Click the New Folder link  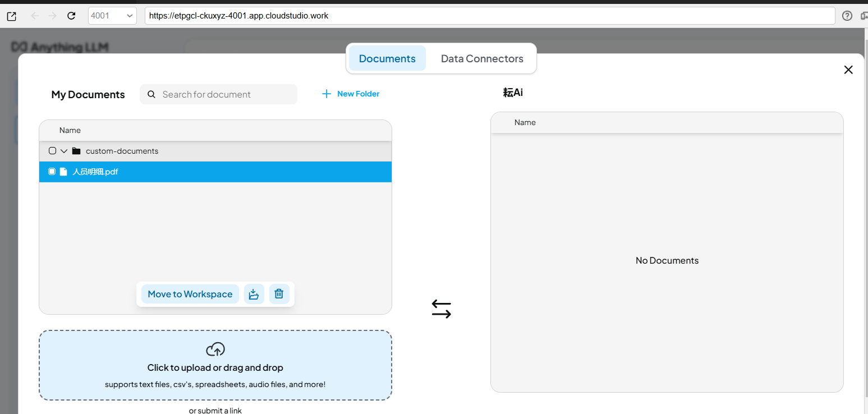(x=358, y=94)
